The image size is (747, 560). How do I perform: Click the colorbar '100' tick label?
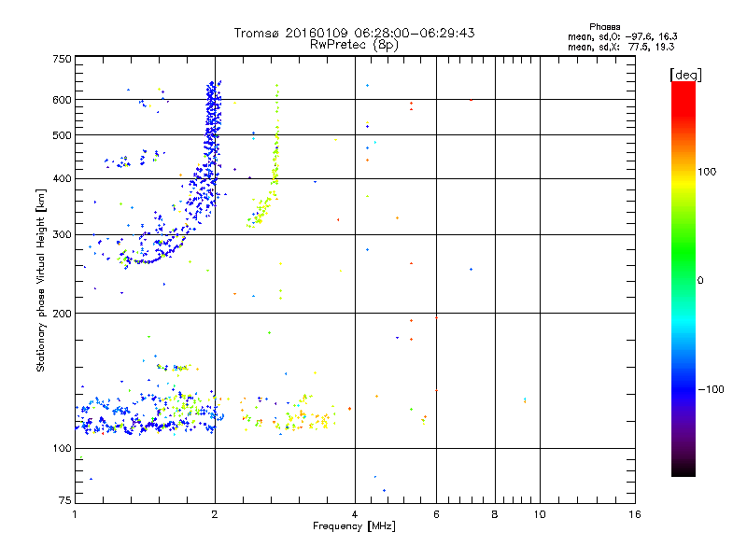(707, 172)
